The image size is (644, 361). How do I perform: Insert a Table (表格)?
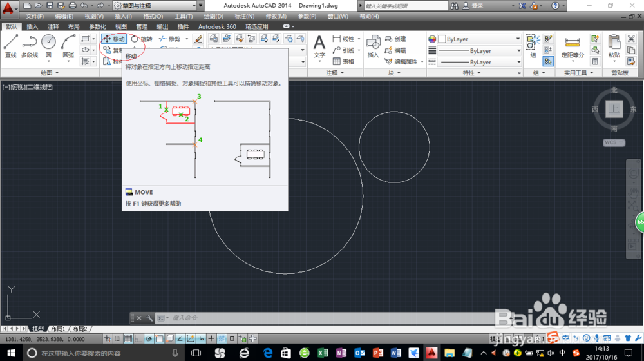(x=344, y=62)
